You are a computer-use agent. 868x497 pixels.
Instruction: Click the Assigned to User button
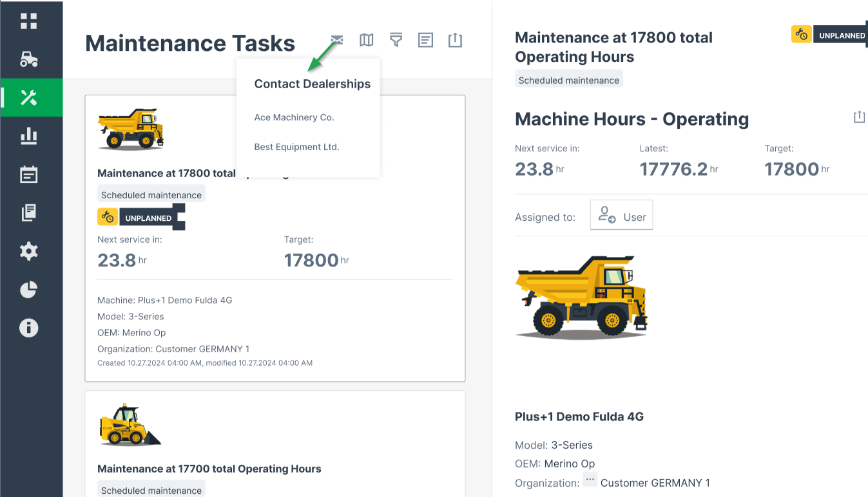pyautogui.click(x=621, y=215)
